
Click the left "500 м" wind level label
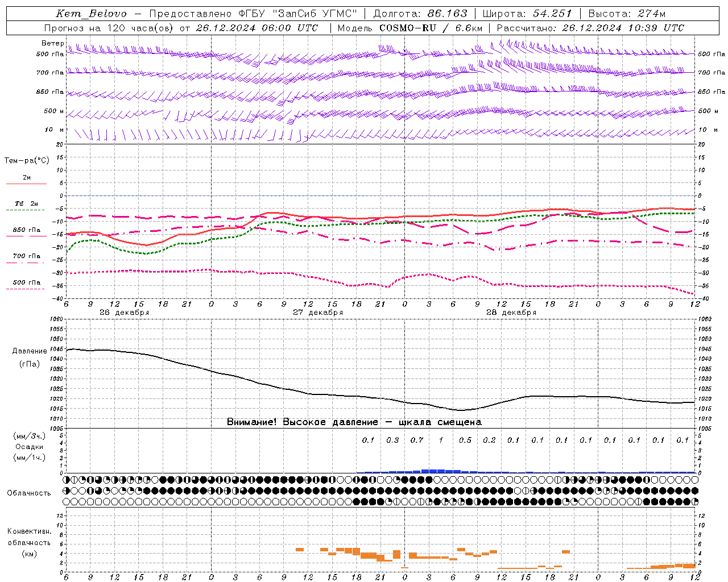54,111
